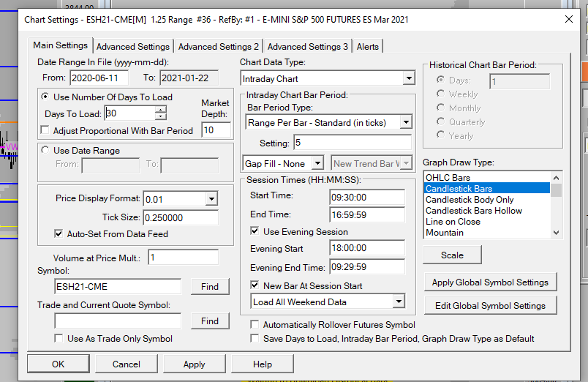
Task: Click Graph Draw Type list scroll-down arrow
Action: pos(556,233)
